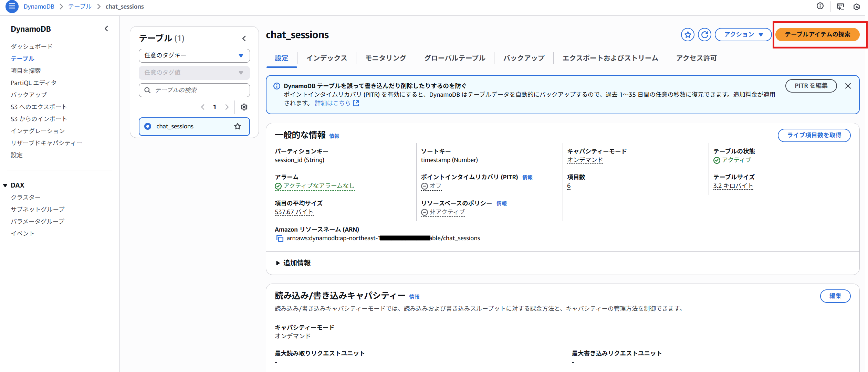The height and width of the screenshot is (372, 868).
Task: Refresh the chat_sessions table details
Action: pyautogui.click(x=704, y=34)
